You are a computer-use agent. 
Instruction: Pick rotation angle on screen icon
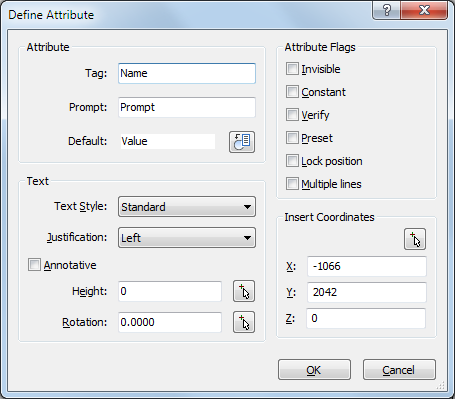pyautogui.click(x=244, y=322)
